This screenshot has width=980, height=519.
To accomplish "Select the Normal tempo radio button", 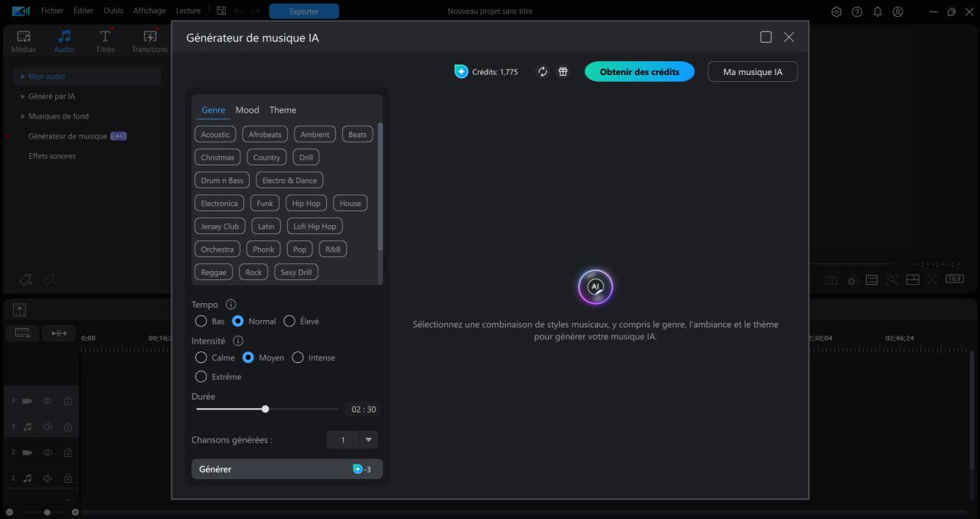I will 238,321.
